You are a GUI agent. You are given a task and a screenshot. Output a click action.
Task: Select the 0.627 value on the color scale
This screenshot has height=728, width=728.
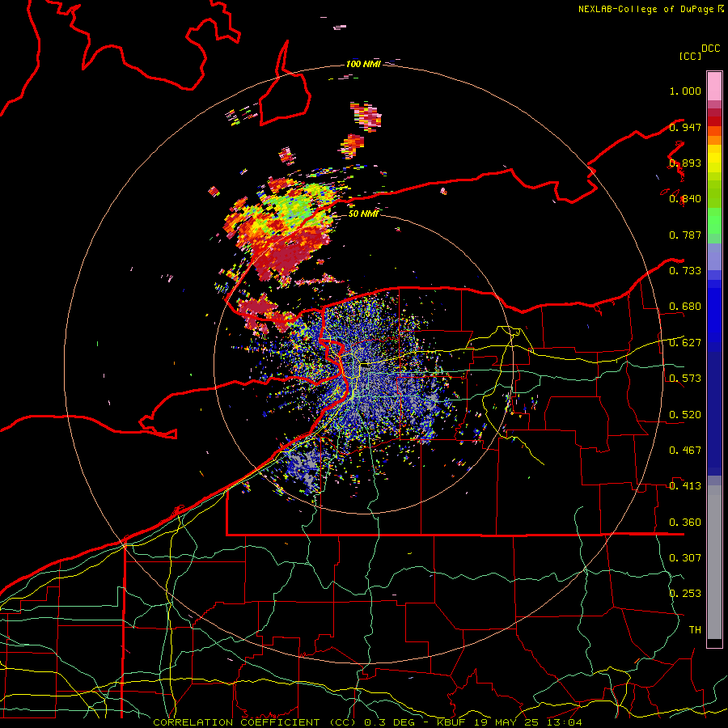(685, 343)
